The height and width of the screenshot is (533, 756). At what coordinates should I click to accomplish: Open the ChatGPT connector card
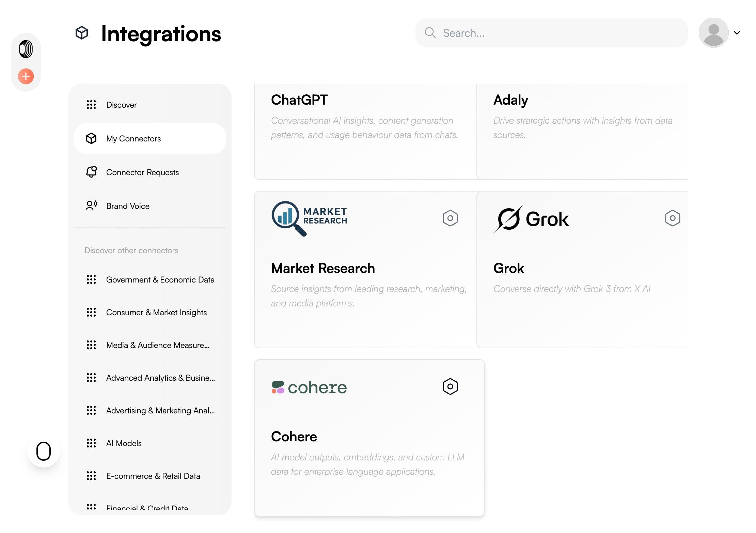[365, 131]
